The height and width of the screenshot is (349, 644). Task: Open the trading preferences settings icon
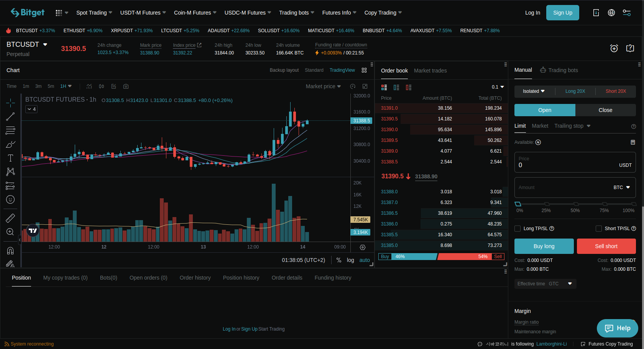pyautogui.click(x=627, y=13)
